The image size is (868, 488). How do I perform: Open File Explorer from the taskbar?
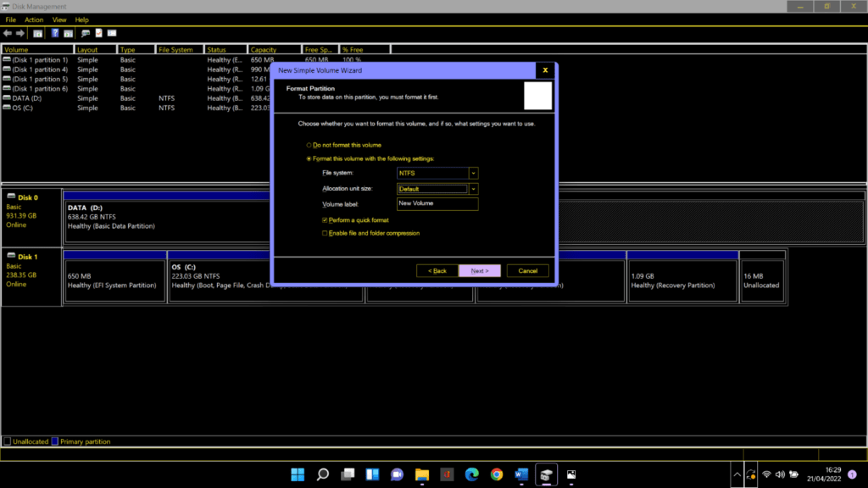point(421,474)
